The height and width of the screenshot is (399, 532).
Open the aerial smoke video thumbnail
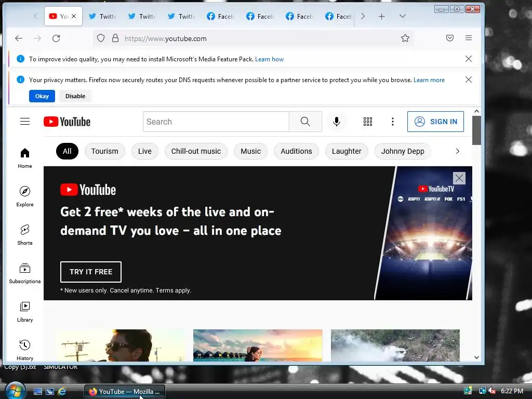pyautogui.click(x=395, y=345)
